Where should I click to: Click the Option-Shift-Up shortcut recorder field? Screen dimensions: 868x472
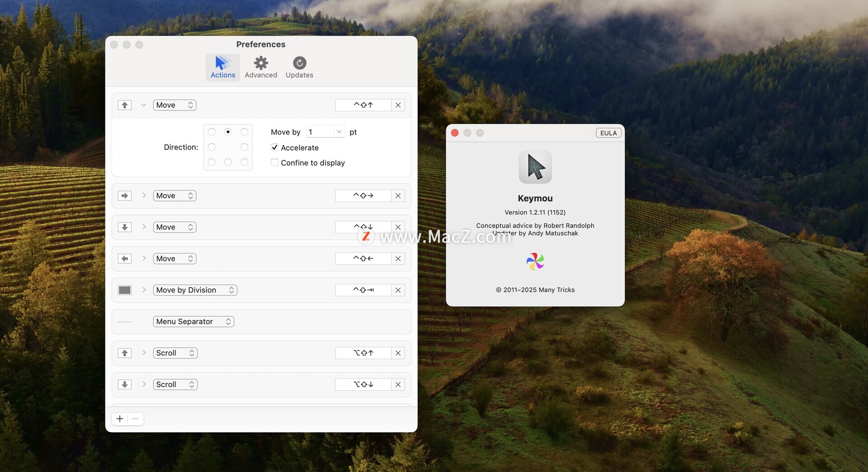363,353
